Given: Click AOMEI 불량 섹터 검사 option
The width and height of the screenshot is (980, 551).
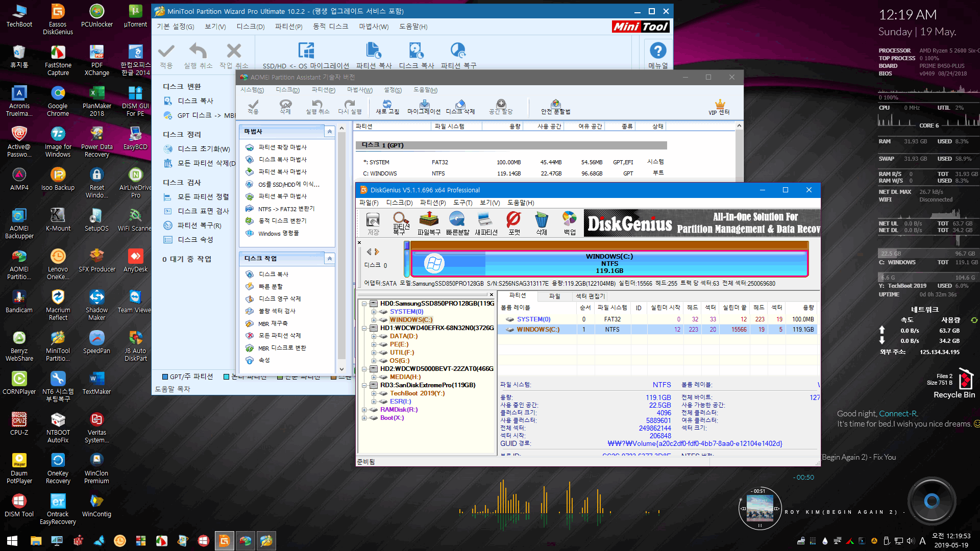Looking at the screenshot, I should [x=277, y=311].
